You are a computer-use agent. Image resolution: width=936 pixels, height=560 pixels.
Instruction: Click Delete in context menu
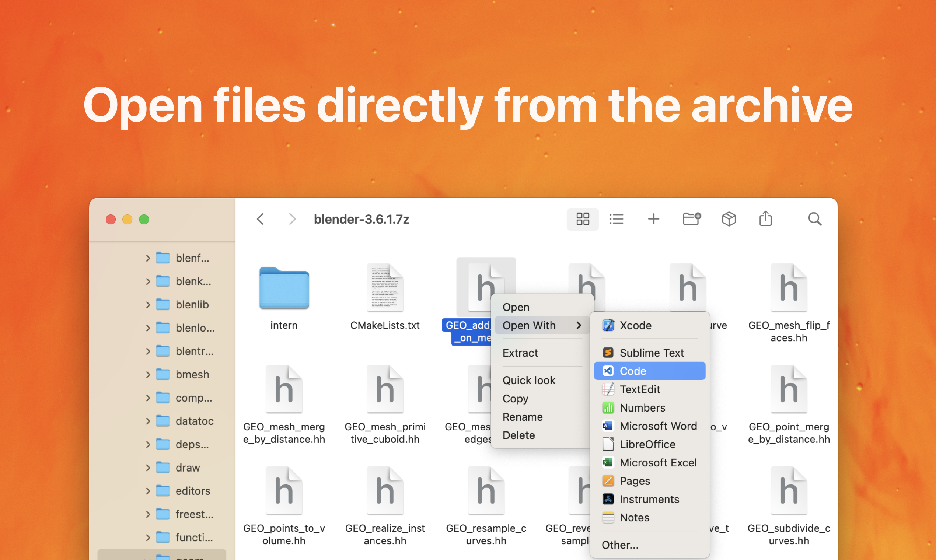pos(542,435)
